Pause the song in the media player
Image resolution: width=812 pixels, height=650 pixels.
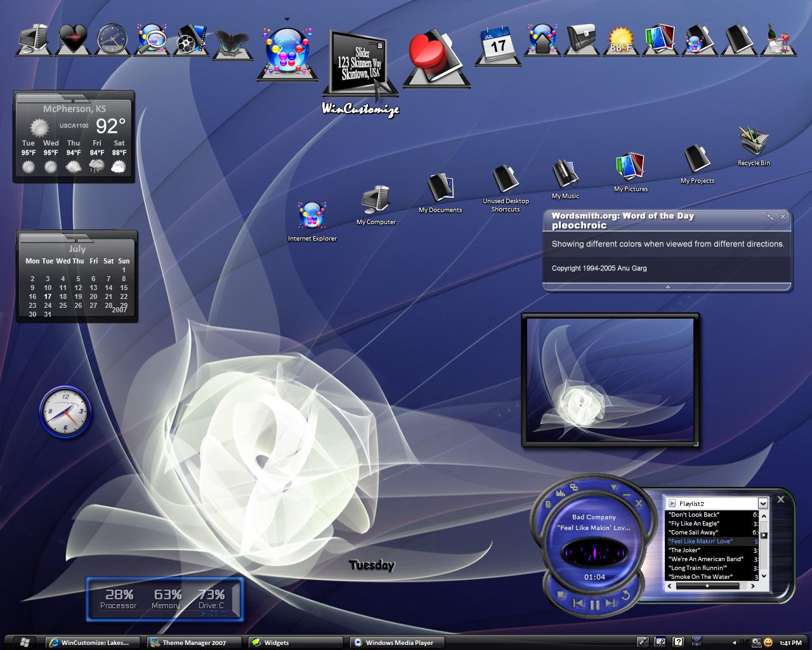click(x=594, y=604)
